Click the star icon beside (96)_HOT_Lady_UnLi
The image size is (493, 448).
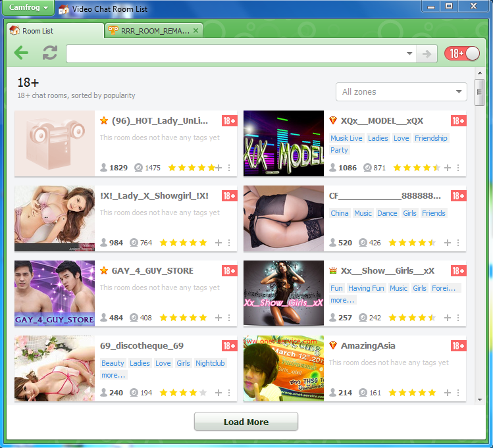[x=104, y=120]
